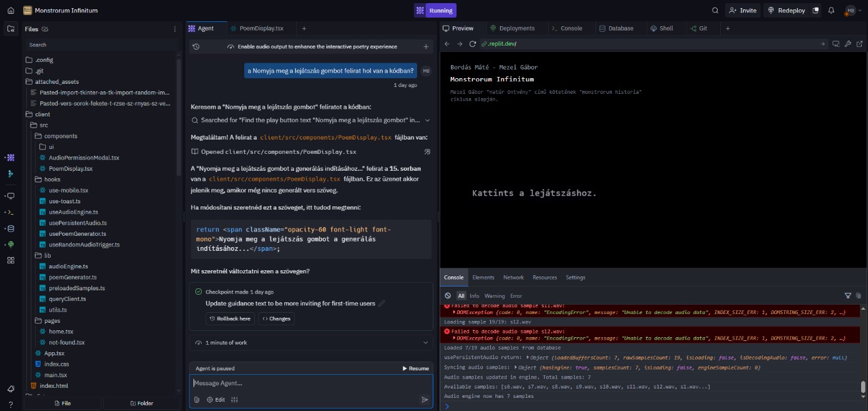
Task: Attach a file with the paperclip icon
Action: pos(197,400)
